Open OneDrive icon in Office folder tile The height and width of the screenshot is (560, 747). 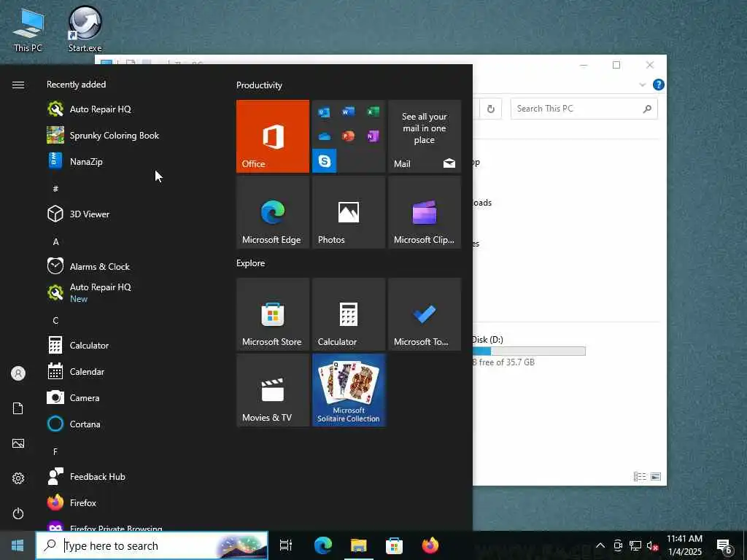coord(325,136)
